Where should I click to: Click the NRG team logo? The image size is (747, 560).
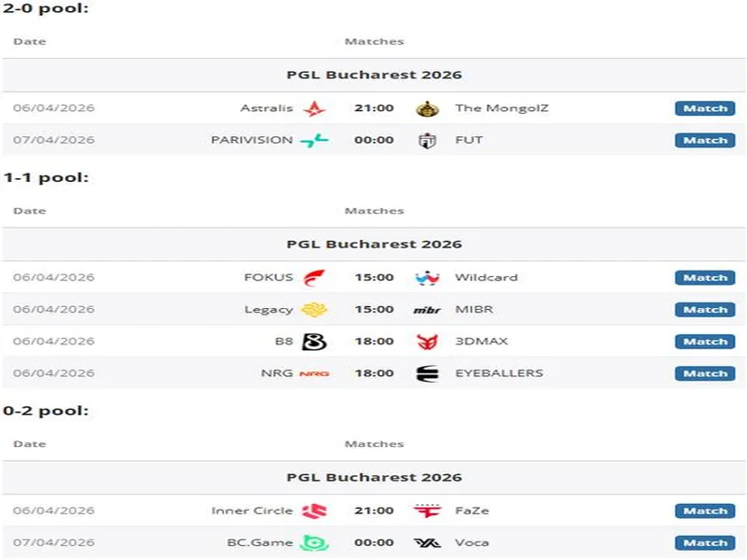point(317,372)
